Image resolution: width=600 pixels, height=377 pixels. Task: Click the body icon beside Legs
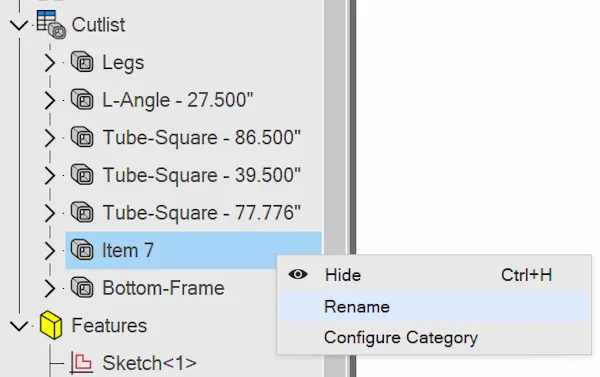[82, 62]
